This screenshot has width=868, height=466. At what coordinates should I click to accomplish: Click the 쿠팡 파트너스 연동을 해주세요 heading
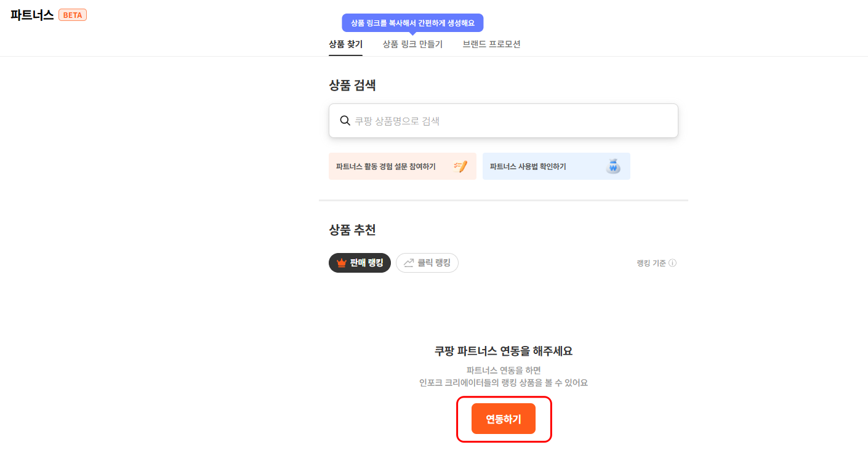pyautogui.click(x=504, y=351)
